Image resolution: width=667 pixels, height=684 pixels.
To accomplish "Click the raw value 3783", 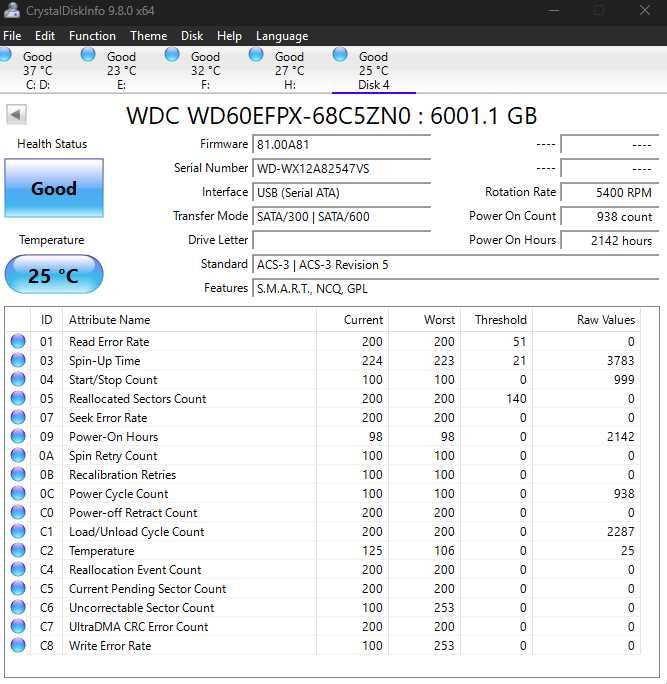I will pyautogui.click(x=620, y=361).
